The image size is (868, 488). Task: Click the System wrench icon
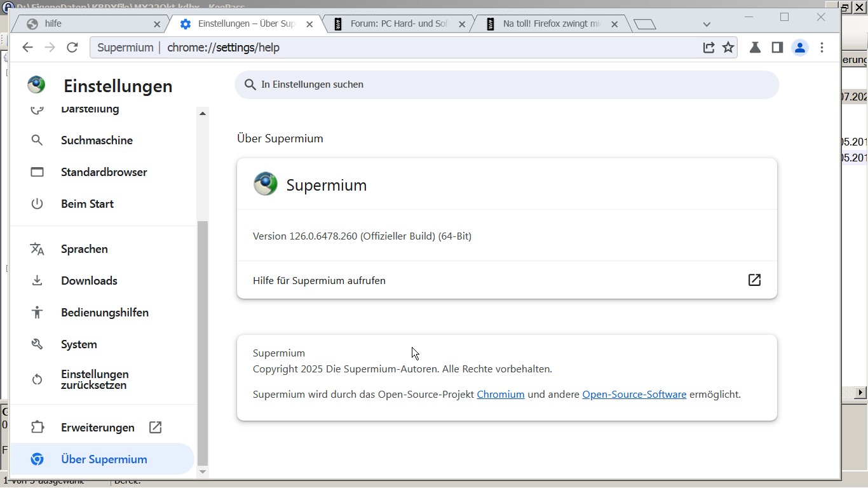37,344
